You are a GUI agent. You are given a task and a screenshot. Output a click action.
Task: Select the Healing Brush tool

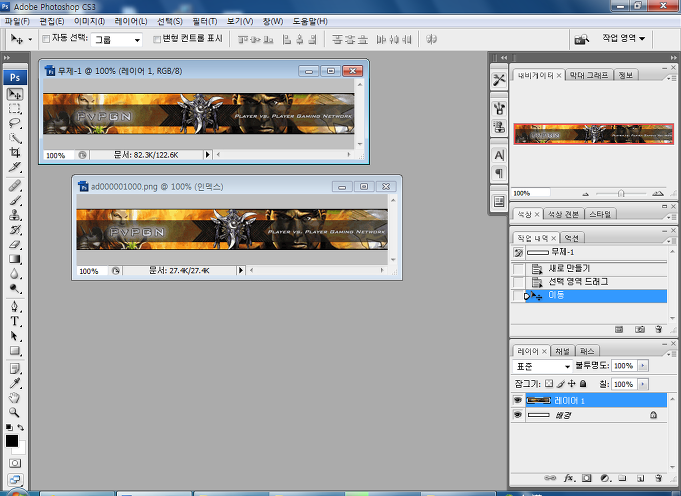coord(15,186)
